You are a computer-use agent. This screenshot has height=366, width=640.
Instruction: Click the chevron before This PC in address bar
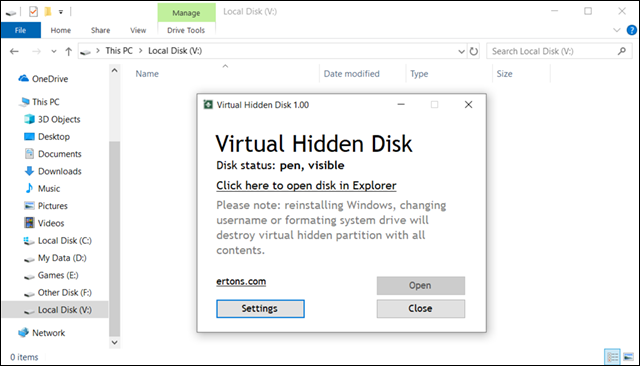pyautogui.click(x=98, y=51)
